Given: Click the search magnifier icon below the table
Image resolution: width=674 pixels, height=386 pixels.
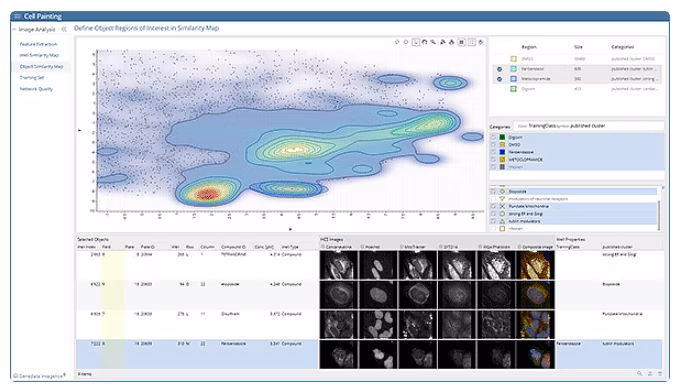Looking at the screenshot, I should [640, 374].
